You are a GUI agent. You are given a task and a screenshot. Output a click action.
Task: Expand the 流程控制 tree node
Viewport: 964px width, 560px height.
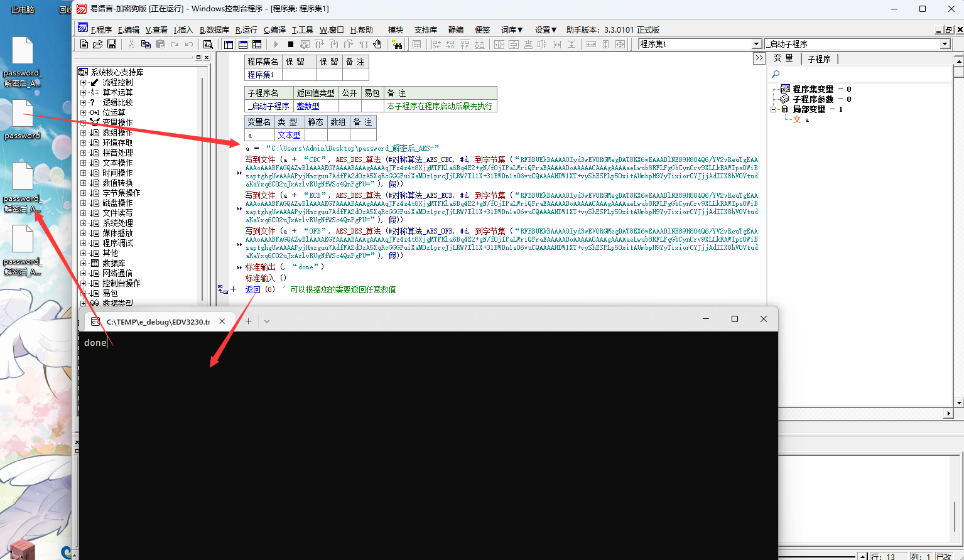[x=84, y=82]
